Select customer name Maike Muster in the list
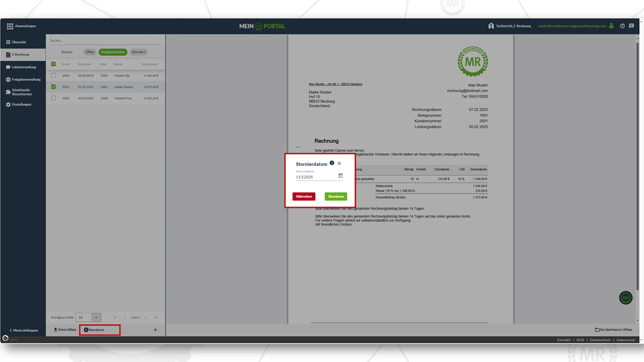 (124, 87)
